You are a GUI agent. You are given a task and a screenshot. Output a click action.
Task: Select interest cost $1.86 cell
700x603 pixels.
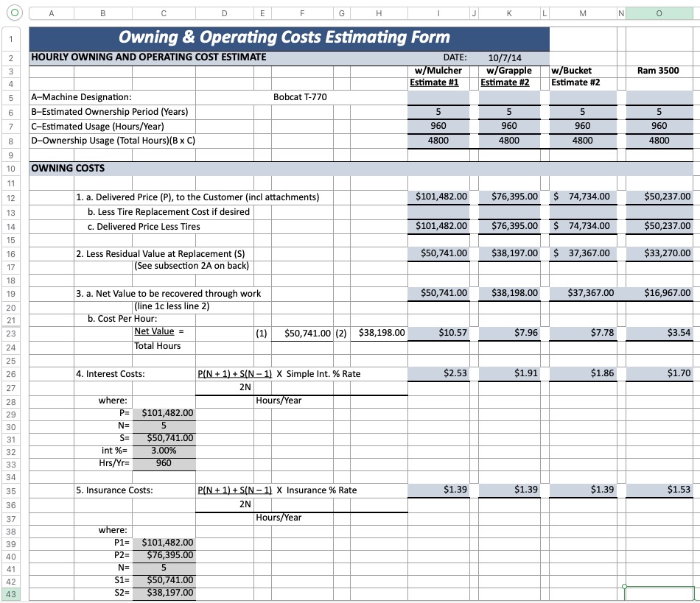583,373
